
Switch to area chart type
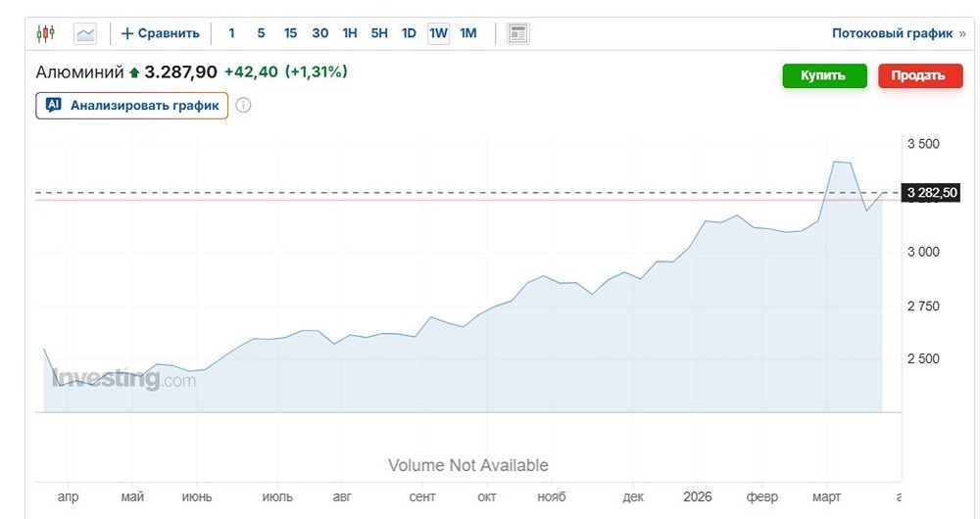[x=86, y=33]
